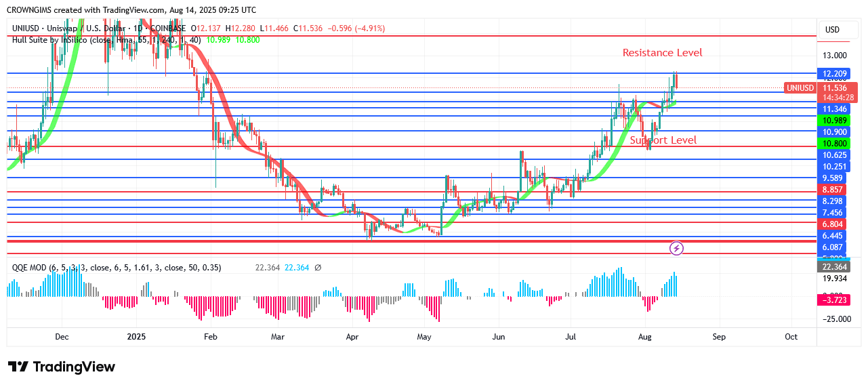Click blue 22.364 value in QQE MOD legend
868x387 pixels.
tap(296, 268)
